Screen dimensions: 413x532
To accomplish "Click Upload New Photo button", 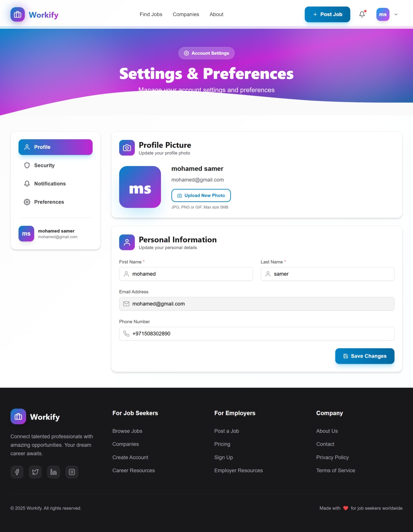I will [201, 195].
